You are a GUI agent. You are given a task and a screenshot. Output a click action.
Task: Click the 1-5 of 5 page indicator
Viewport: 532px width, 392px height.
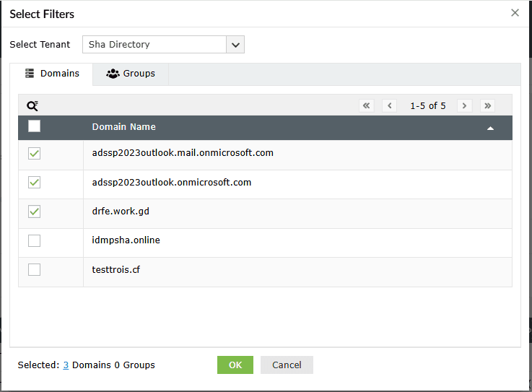(428, 106)
